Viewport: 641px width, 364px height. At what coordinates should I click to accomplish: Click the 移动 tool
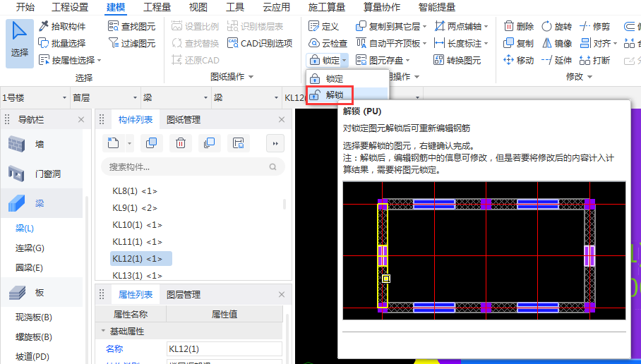[x=519, y=61]
